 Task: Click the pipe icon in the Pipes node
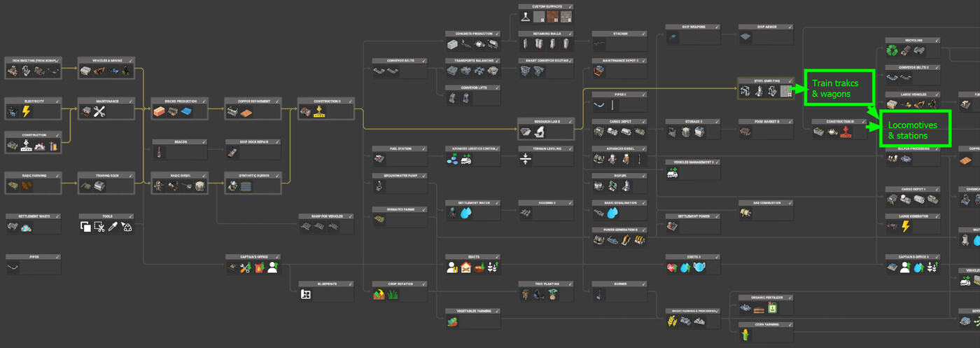[13, 267]
